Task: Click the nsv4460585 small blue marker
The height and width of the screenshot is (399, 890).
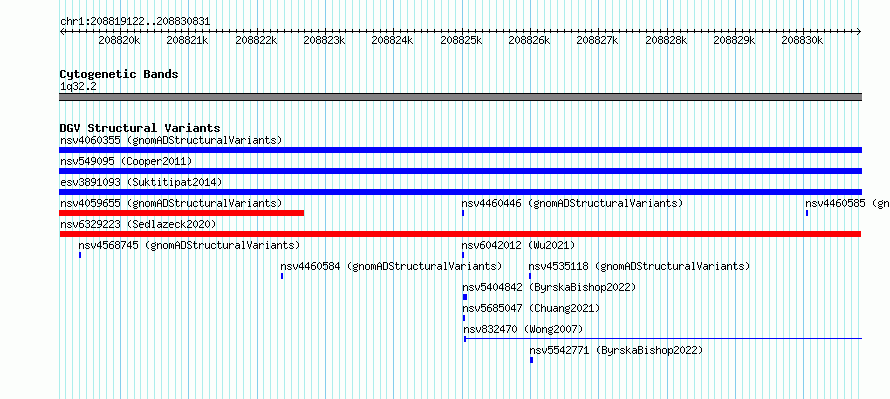Action: [807, 213]
